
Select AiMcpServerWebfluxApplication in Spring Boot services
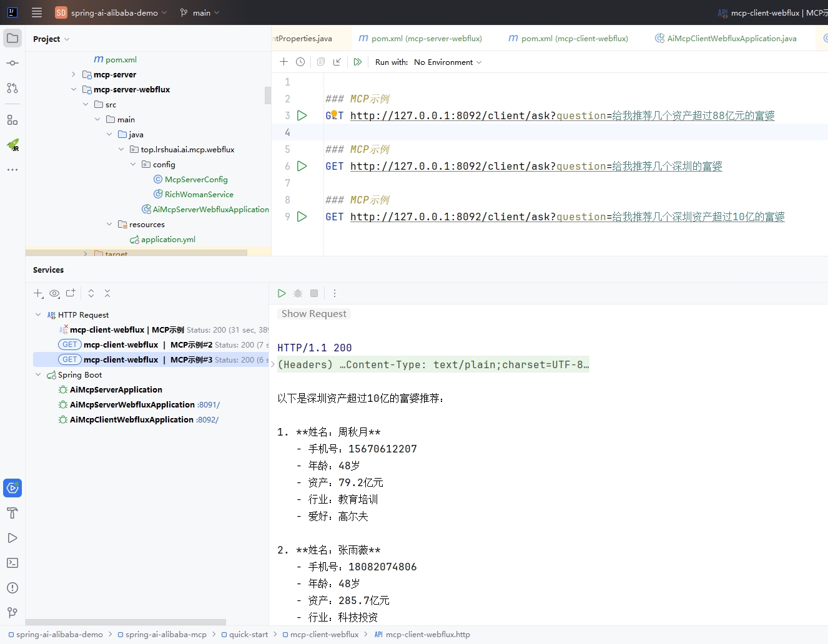[132, 404]
